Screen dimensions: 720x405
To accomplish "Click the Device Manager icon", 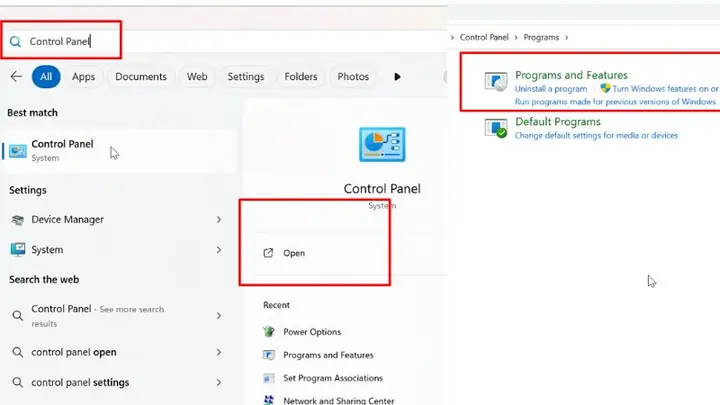I will (x=17, y=220).
